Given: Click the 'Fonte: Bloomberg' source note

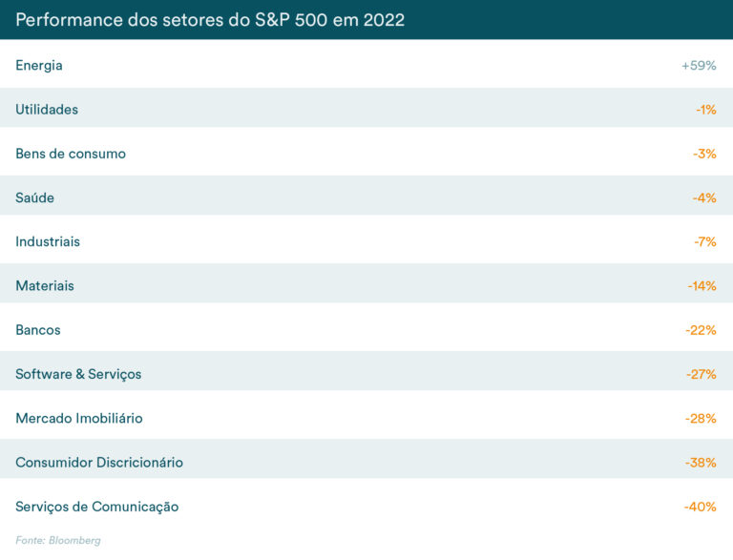Looking at the screenshot, I should (x=57, y=540).
